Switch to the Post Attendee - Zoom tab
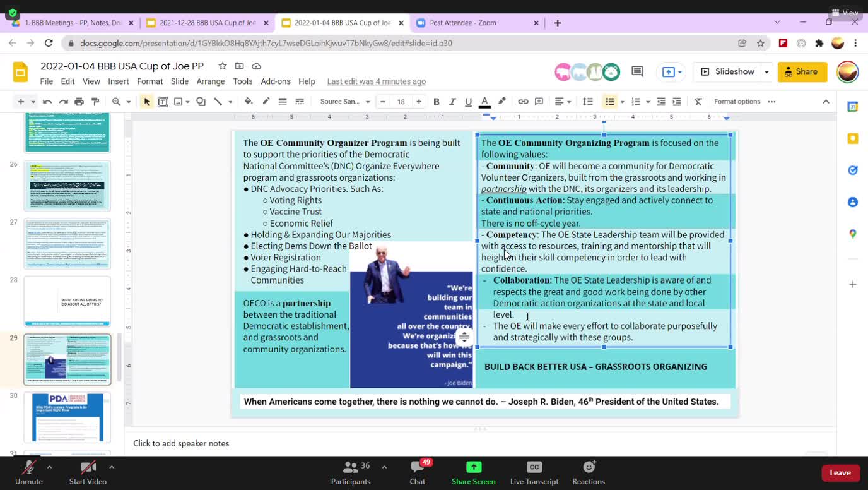This screenshot has height=490, width=868. click(476, 23)
